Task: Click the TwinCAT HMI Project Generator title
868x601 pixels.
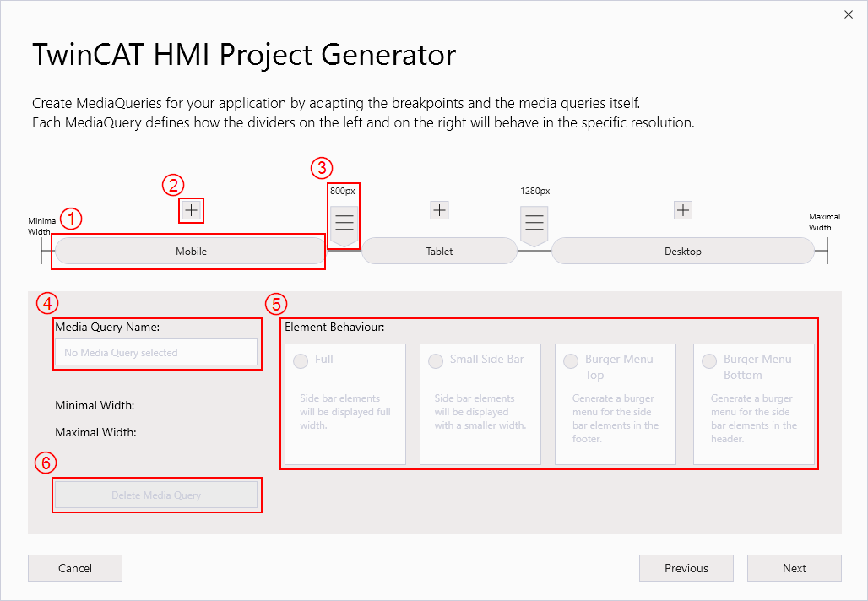Action: point(244,55)
